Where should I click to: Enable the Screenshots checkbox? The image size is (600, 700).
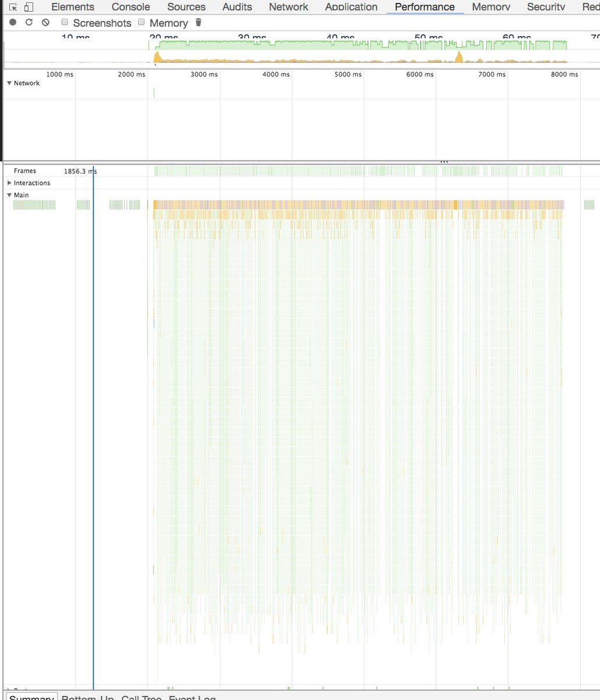click(x=65, y=22)
